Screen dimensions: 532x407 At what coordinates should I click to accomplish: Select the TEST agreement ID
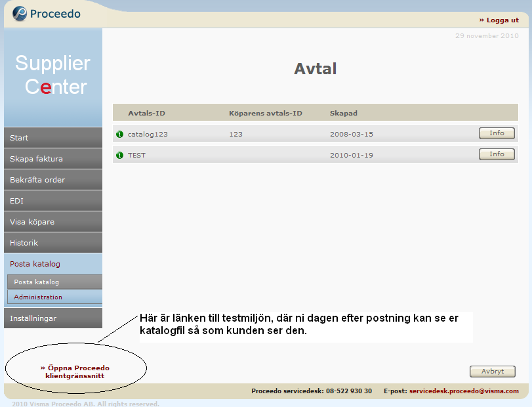click(136, 155)
